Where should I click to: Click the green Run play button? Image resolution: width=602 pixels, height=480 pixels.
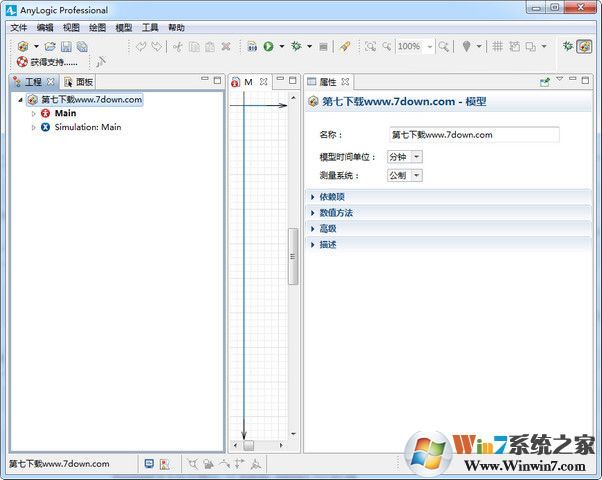tap(268, 46)
